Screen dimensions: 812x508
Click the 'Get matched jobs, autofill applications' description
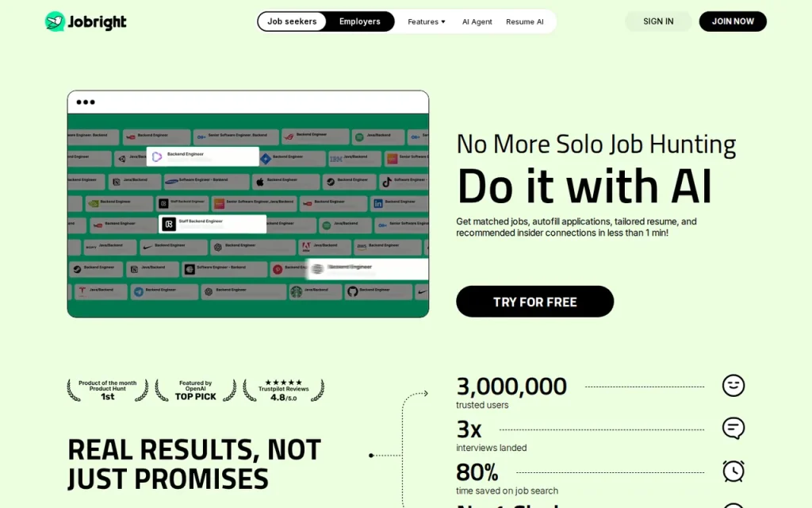point(576,227)
